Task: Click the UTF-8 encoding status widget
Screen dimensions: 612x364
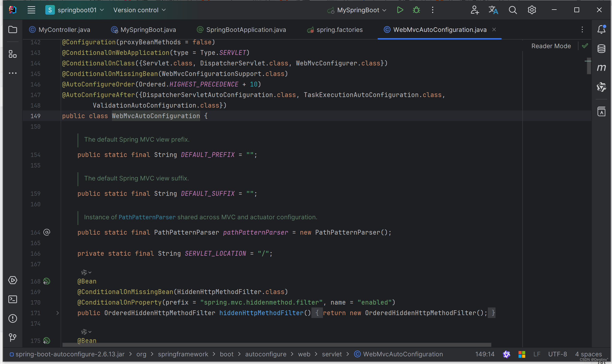Action: (557, 354)
